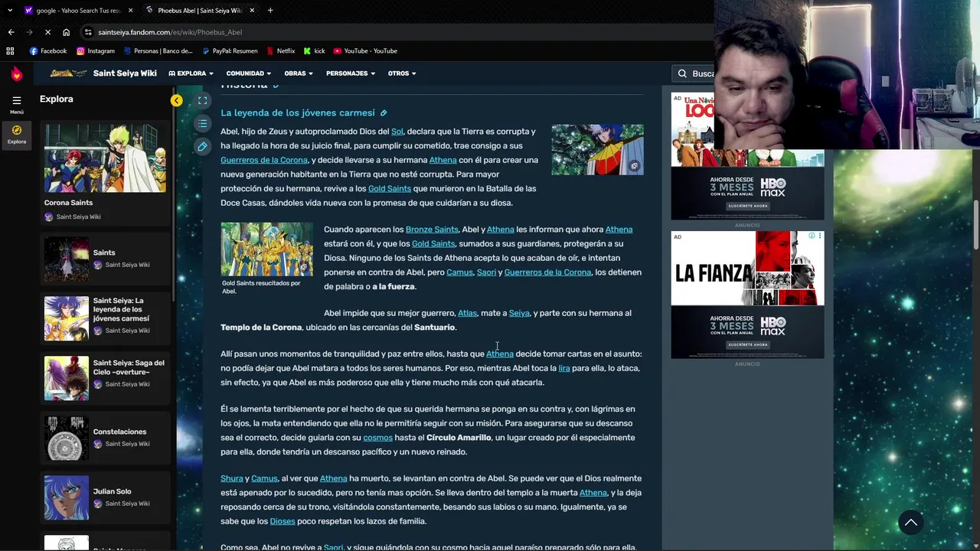Open Corona Saints featured image card
The width and height of the screenshot is (980, 551).
[105, 174]
